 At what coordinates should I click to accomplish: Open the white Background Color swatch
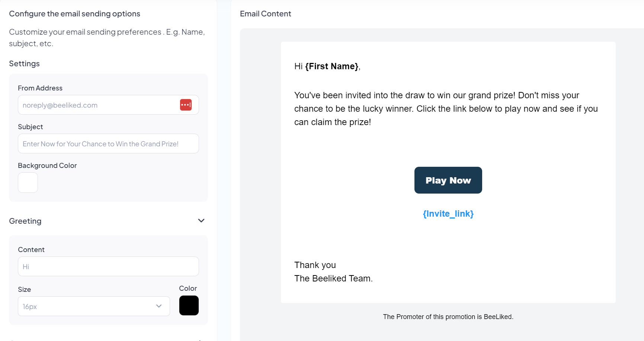coord(28,182)
